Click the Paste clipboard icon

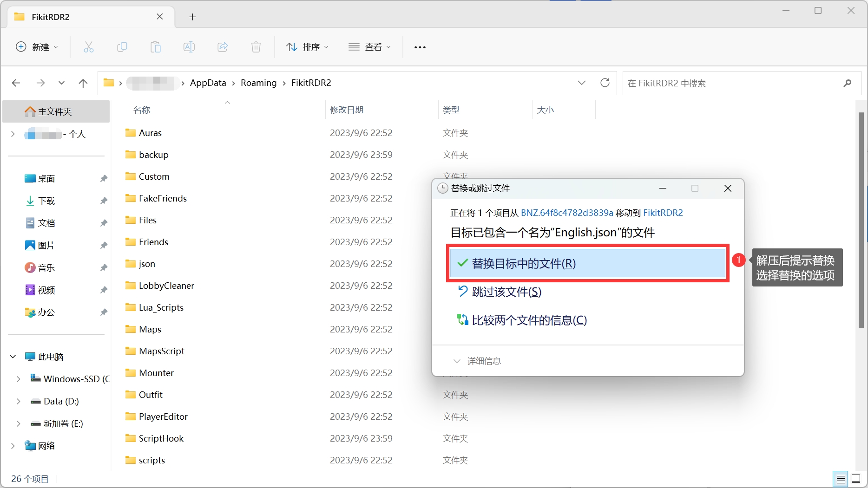pyautogui.click(x=156, y=47)
